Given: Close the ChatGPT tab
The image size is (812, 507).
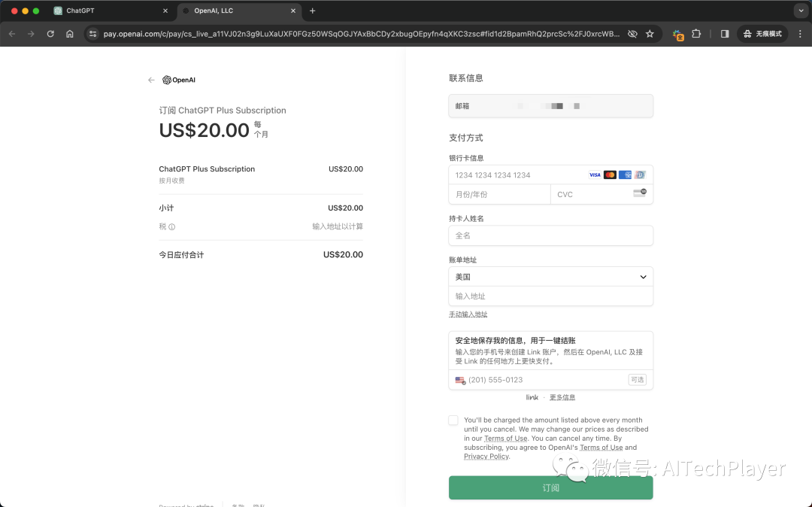Looking at the screenshot, I should (165, 11).
